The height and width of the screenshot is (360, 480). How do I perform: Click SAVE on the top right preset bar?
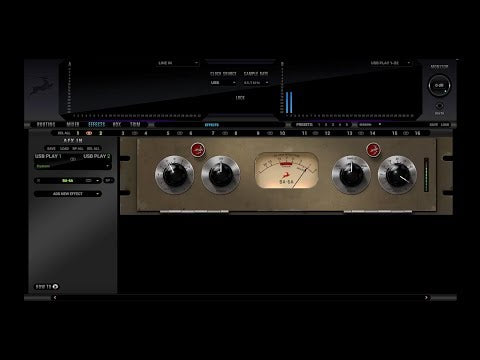coord(434,125)
